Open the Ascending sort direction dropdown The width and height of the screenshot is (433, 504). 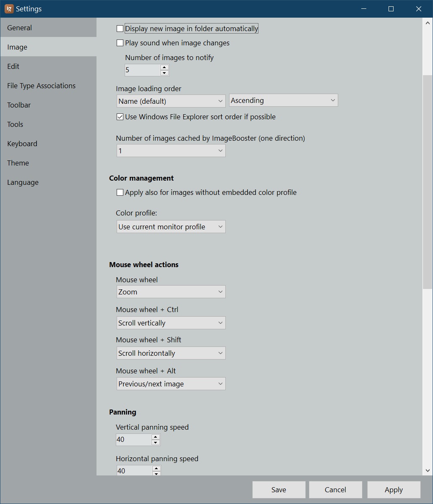click(283, 100)
